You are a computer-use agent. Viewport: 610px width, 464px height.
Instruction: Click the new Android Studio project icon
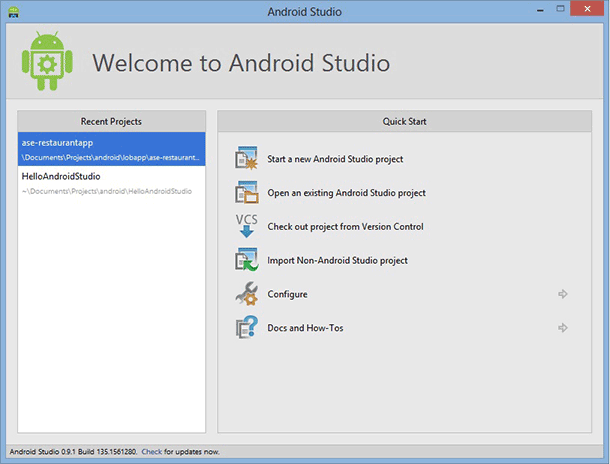(x=246, y=158)
